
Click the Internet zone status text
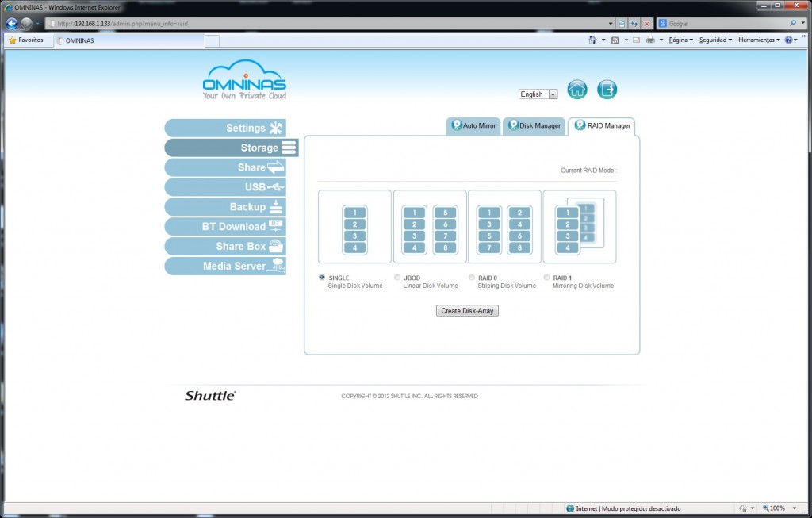[x=628, y=508]
